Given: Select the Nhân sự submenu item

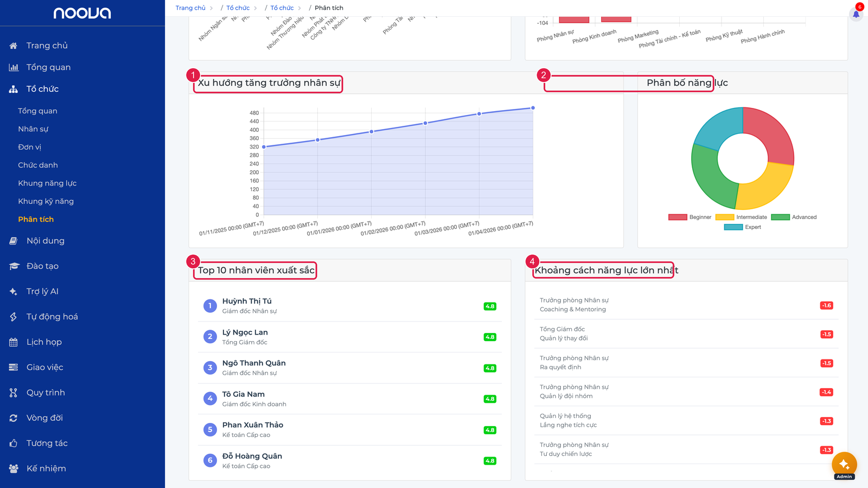Looking at the screenshot, I should point(33,129).
